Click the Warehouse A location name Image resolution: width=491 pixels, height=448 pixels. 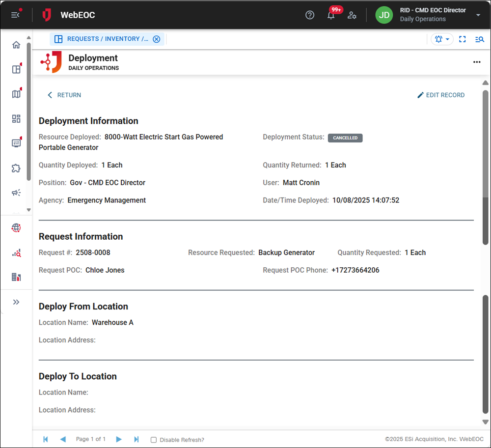pos(113,322)
